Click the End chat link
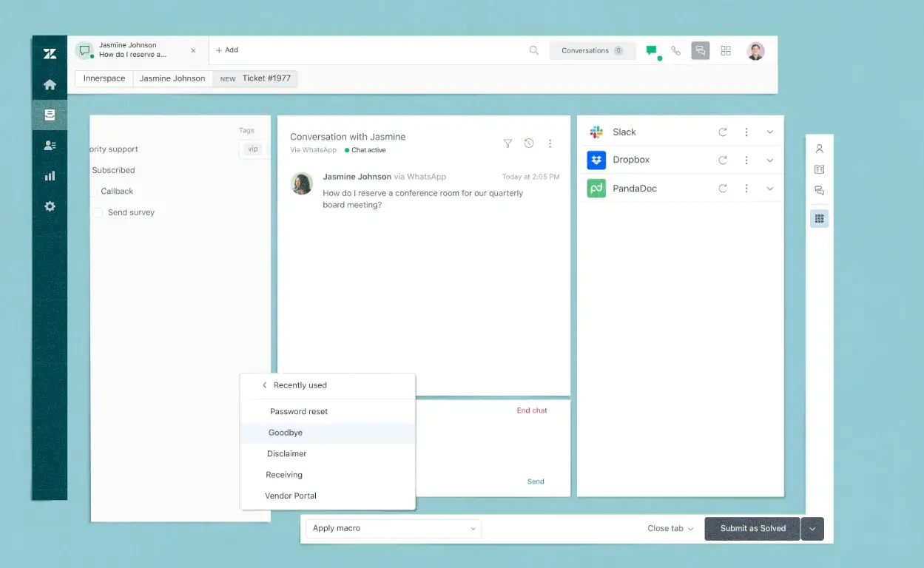Screen dimensions: 924x568 coord(531,410)
